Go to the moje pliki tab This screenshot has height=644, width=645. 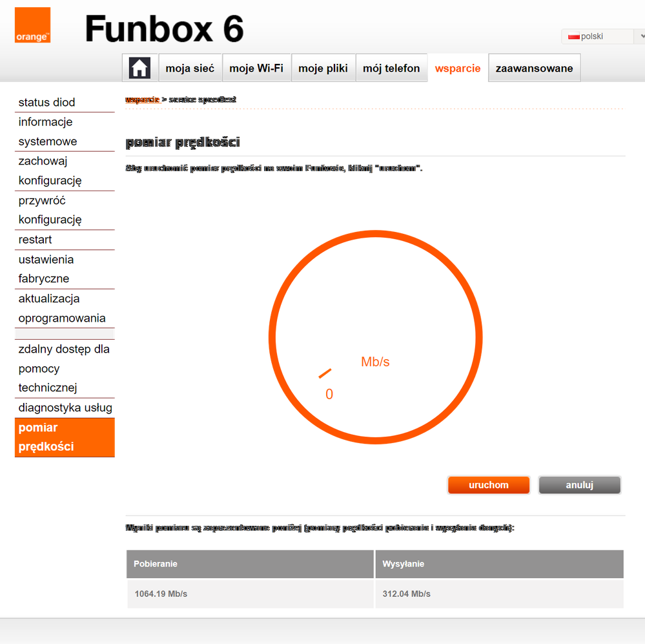pos(323,68)
